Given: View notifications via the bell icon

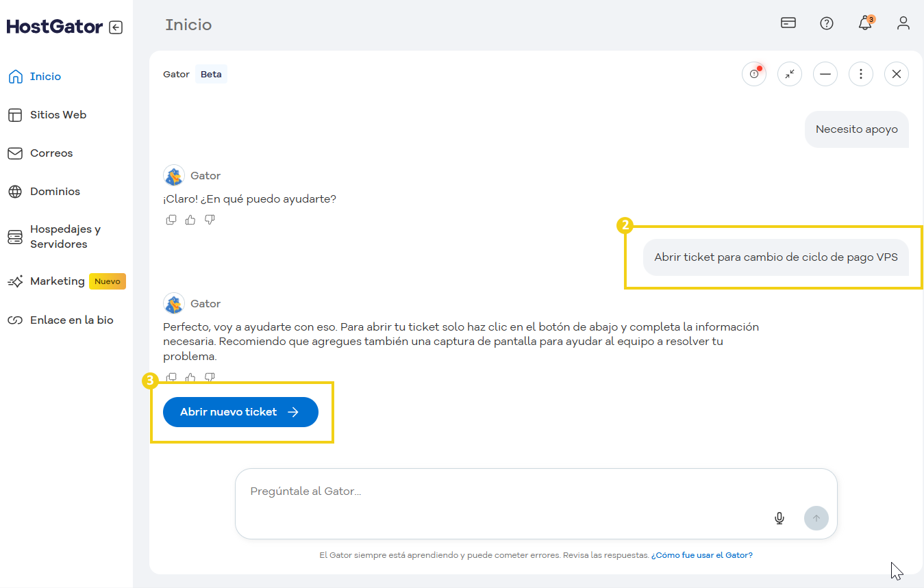Looking at the screenshot, I should point(864,23).
